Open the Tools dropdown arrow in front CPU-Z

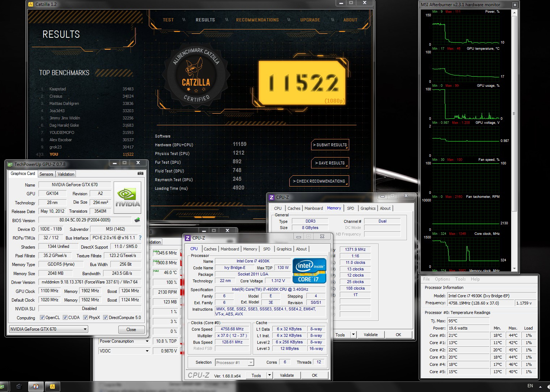click(270, 375)
